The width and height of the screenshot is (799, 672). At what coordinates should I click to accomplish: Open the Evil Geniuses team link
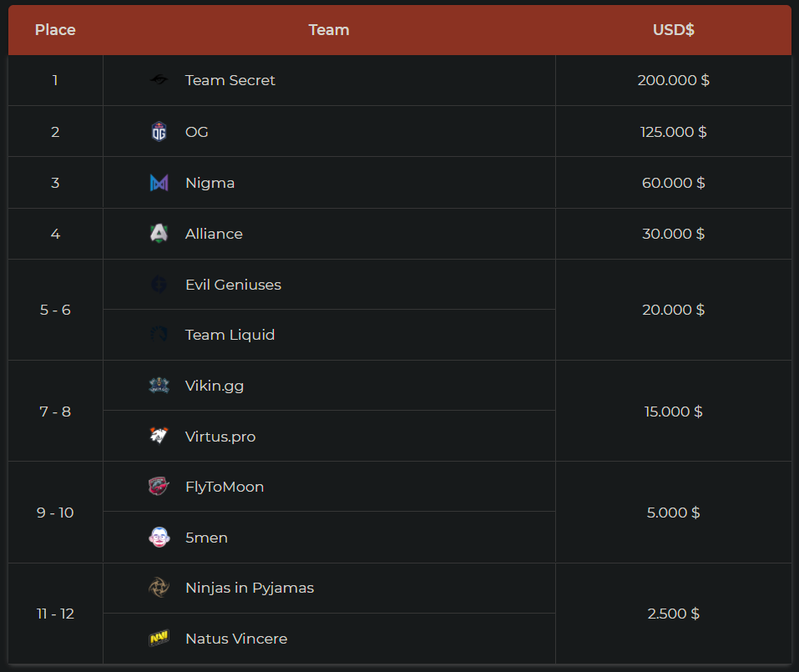pyautogui.click(x=233, y=285)
